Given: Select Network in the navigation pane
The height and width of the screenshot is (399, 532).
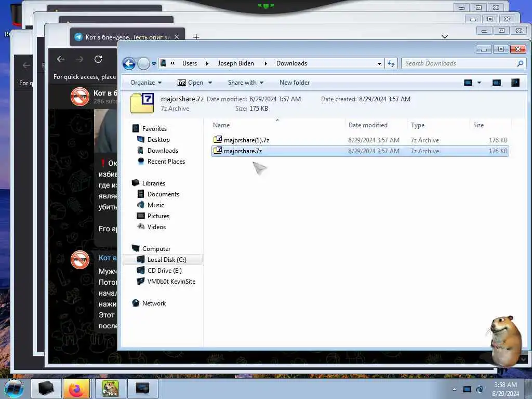Looking at the screenshot, I should tap(154, 303).
